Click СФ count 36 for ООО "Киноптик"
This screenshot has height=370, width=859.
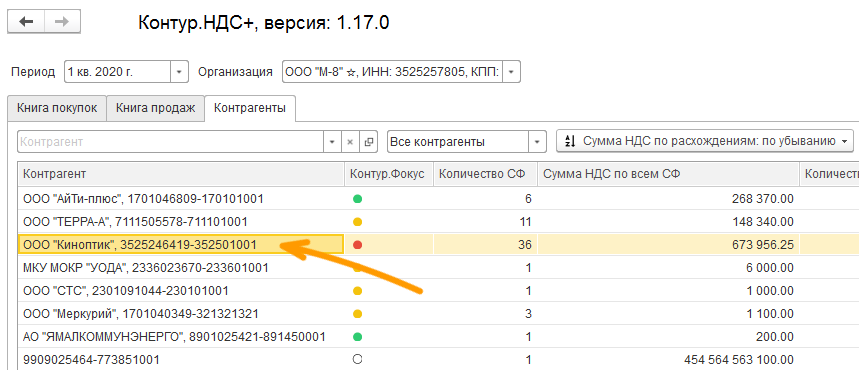[525, 245]
